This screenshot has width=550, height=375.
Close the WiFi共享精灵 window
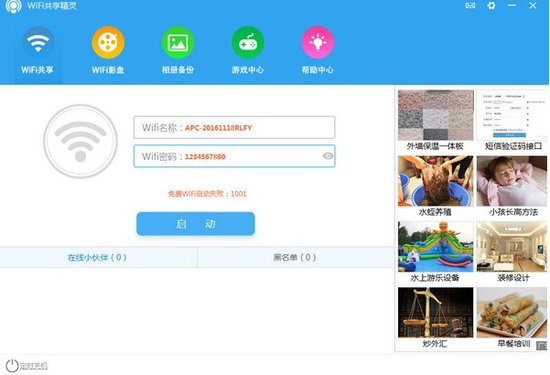click(x=532, y=6)
